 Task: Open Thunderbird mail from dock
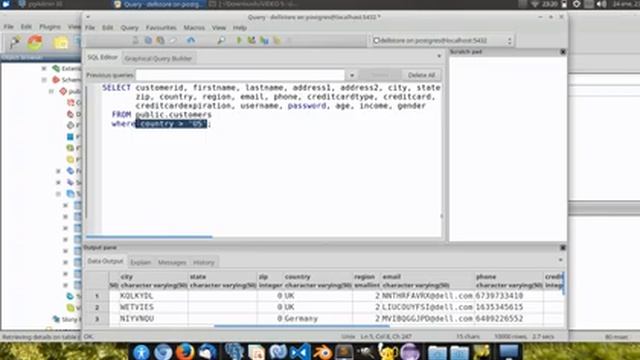207,351
